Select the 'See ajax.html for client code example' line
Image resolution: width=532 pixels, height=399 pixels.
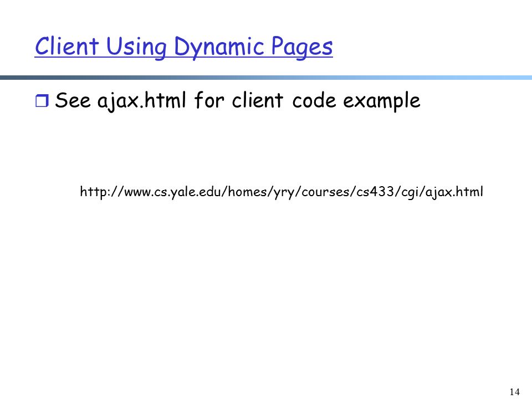click(238, 101)
